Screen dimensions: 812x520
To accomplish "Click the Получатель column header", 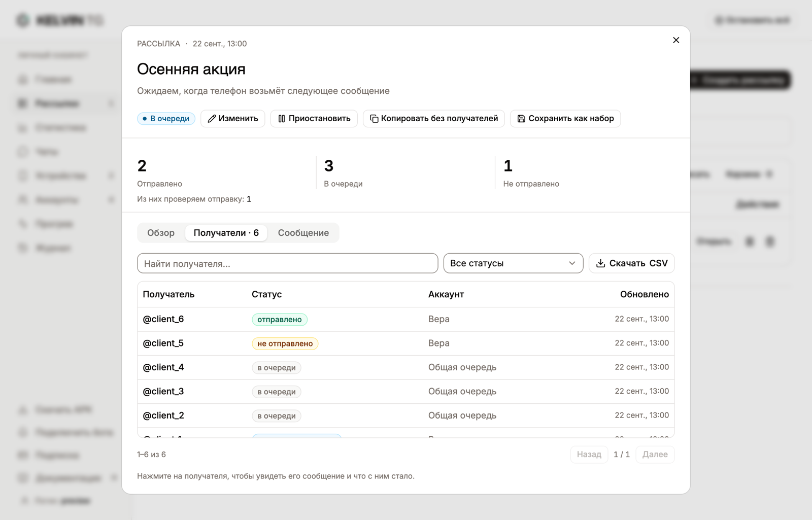I will (168, 294).
